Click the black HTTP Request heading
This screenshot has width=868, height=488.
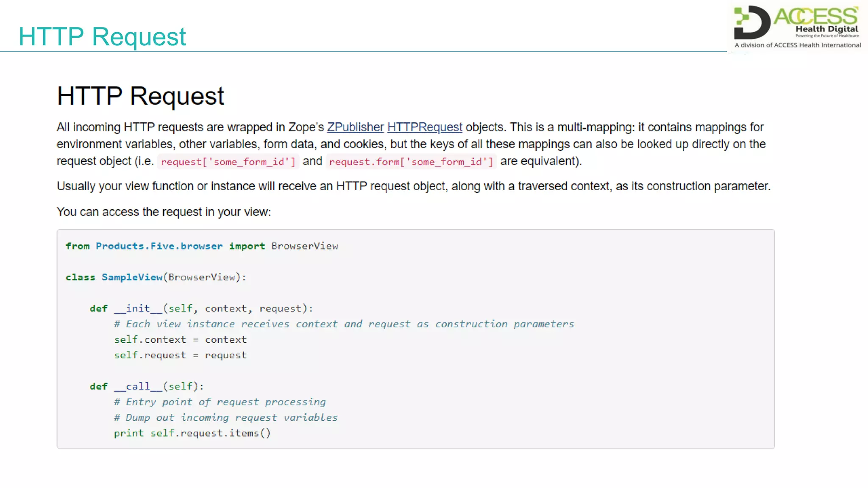[140, 96]
